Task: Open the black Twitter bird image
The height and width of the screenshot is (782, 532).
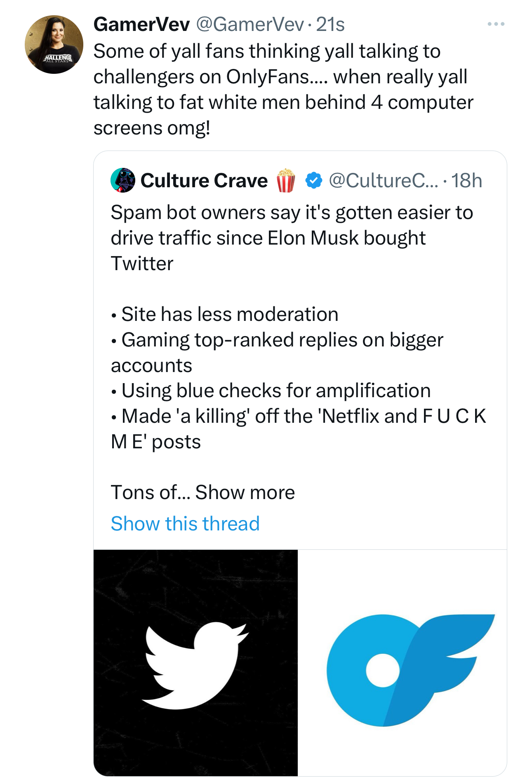Action: (x=195, y=663)
